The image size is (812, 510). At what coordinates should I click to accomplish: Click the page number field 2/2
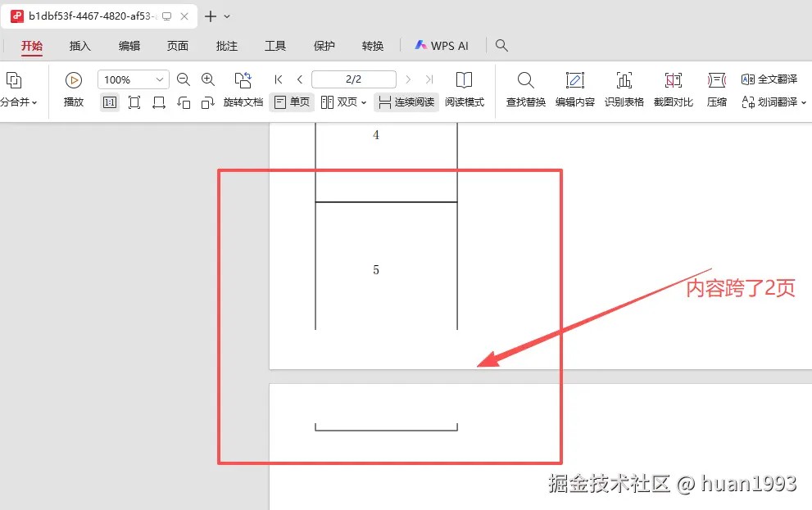(354, 79)
